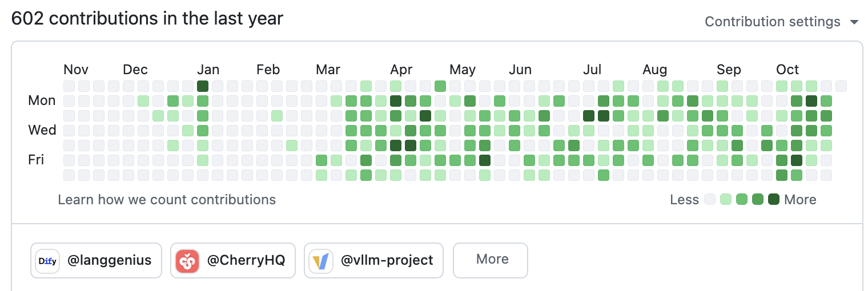Click the darkest green legend swatch
The height and width of the screenshot is (291, 868).
tap(774, 200)
